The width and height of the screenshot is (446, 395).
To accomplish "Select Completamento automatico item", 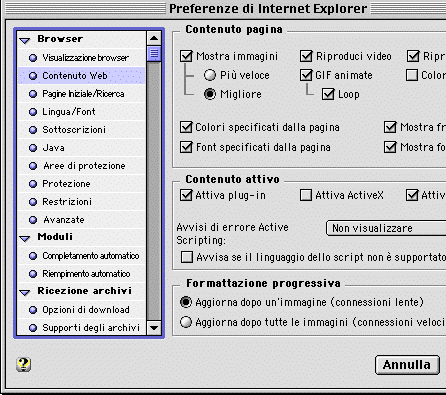I will click(x=82, y=256).
